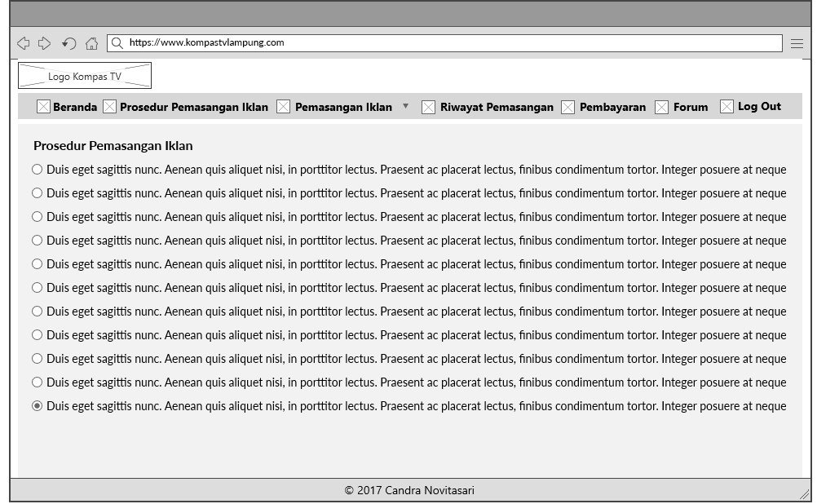This screenshot has width=817, height=504.
Task: Click the icon next to Forum
Action: tap(662, 107)
